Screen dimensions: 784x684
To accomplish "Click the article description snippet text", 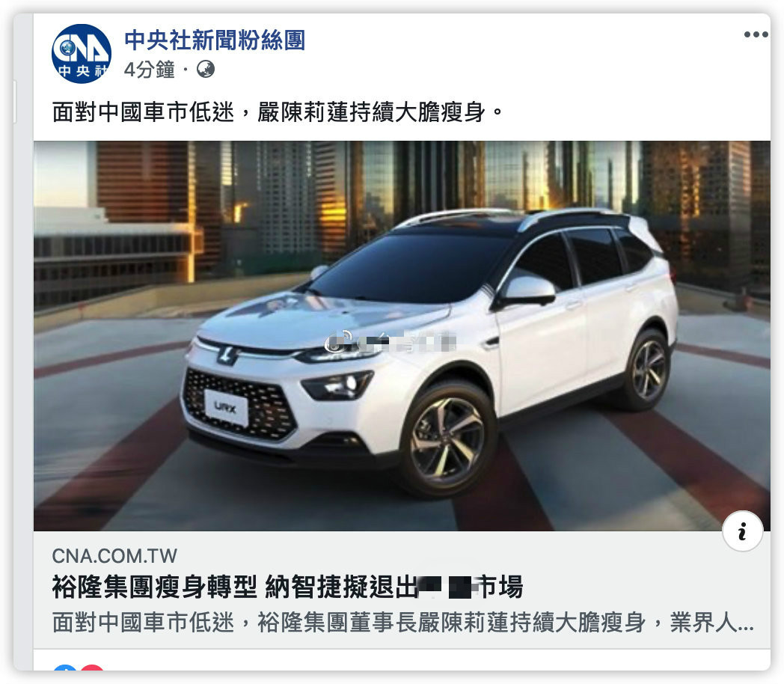I will click(403, 623).
